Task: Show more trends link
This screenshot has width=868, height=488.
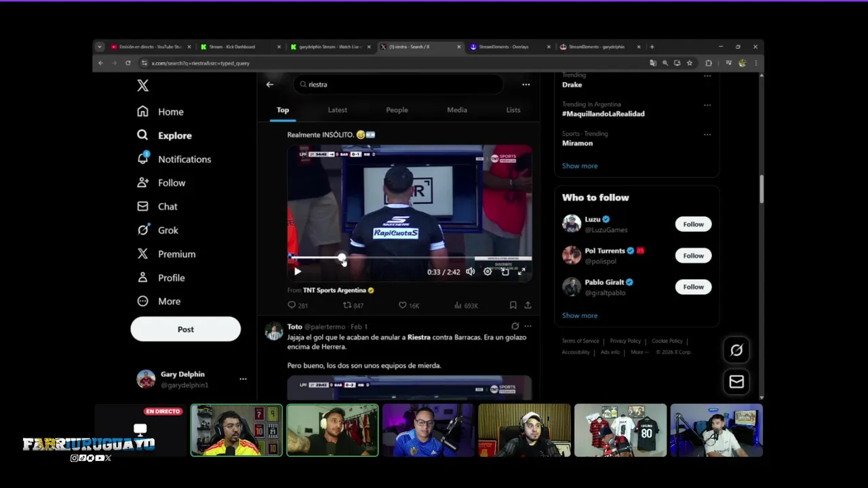Action: (x=580, y=166)
